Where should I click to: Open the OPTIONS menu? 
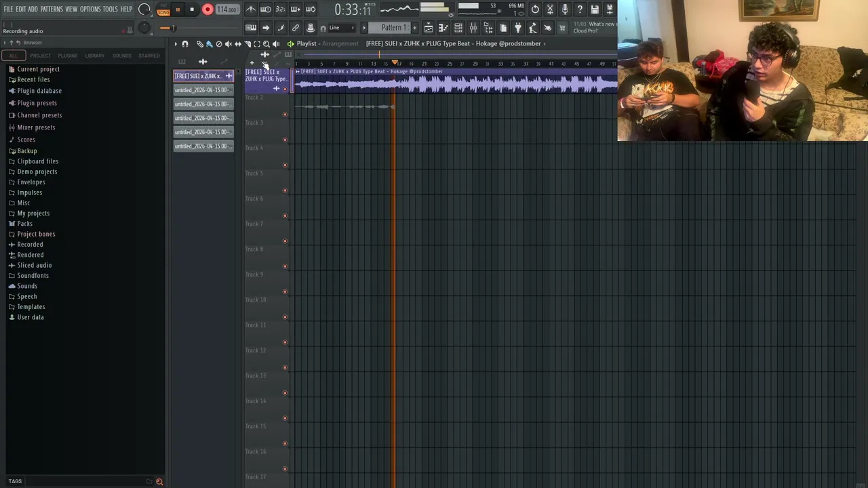(x=90, y=9)
